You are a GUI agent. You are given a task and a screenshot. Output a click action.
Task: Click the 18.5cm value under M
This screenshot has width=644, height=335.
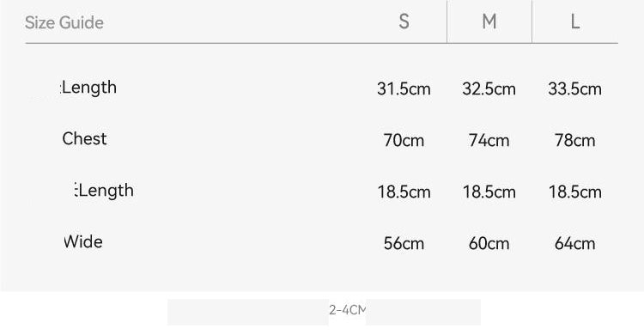[489, 192]
